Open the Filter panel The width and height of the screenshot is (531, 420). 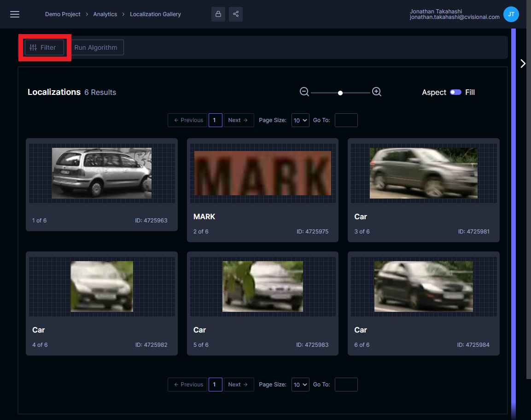click(x=44, y=47)
